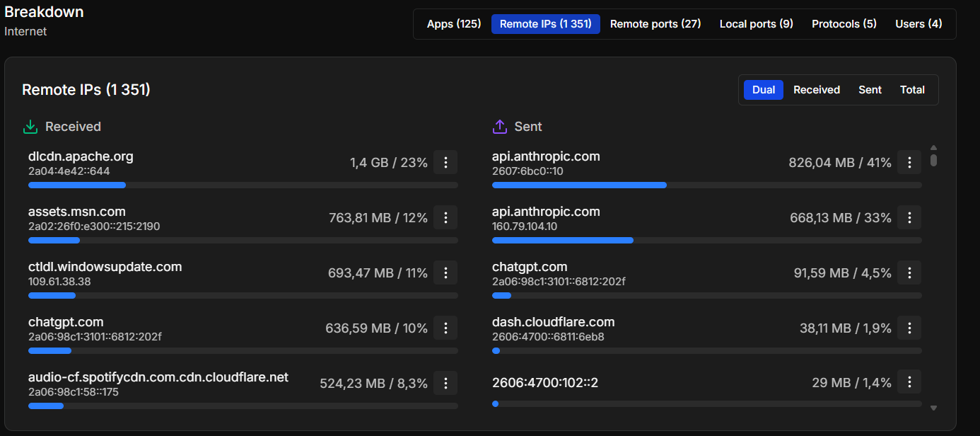
Task: Open options menu for ctldl.windowsupdate.com
Action: click(445, 273)
